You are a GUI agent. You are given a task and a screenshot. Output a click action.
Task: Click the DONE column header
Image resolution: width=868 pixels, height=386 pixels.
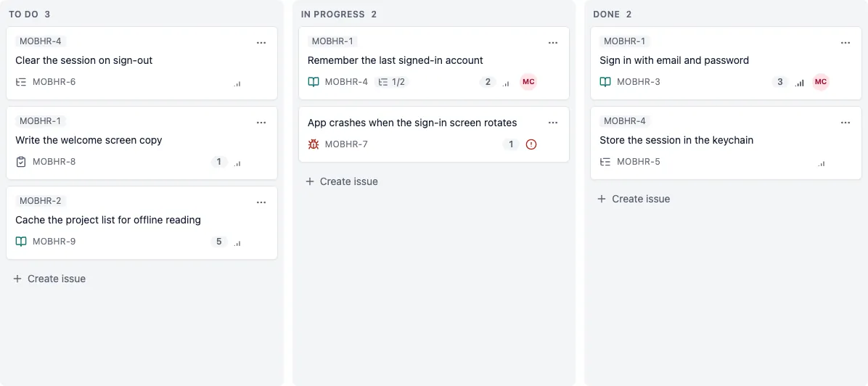pos(607,14)
